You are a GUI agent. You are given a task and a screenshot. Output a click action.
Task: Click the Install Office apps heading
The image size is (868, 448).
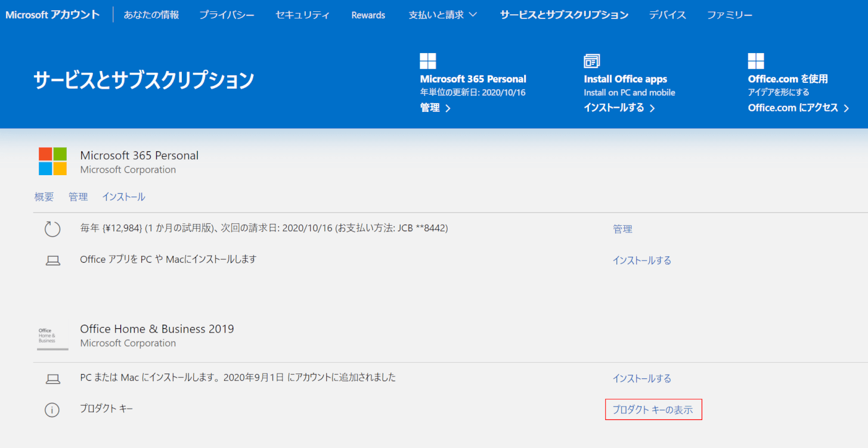(625, 79)
